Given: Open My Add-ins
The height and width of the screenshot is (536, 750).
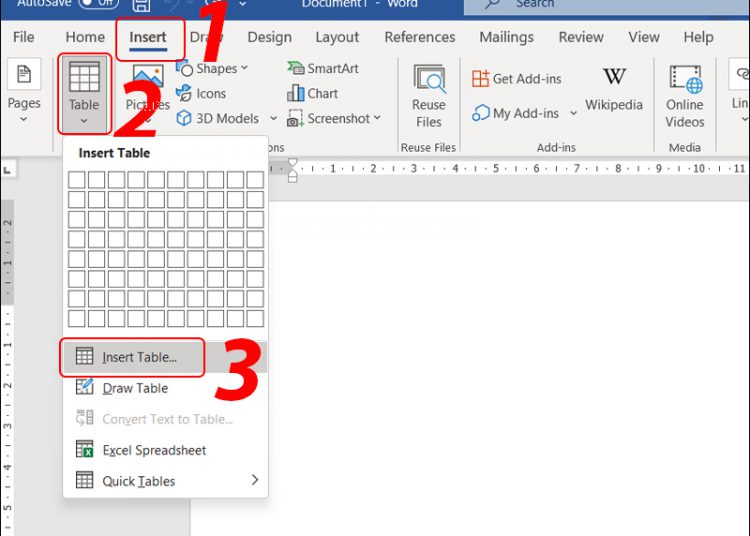Looking at the screenshot, I should (515, 113).
